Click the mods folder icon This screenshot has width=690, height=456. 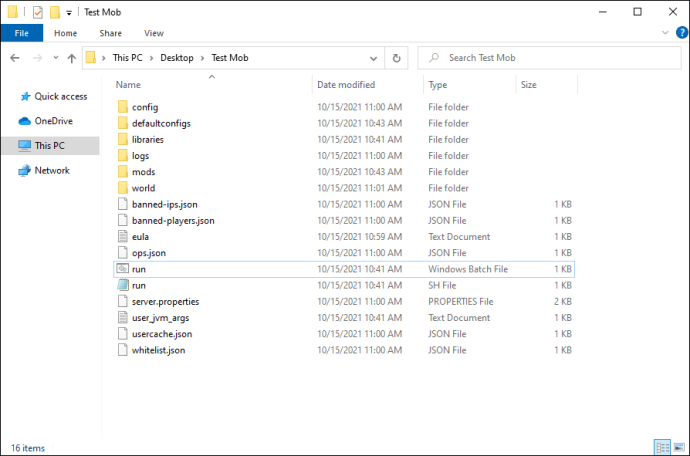123,172
